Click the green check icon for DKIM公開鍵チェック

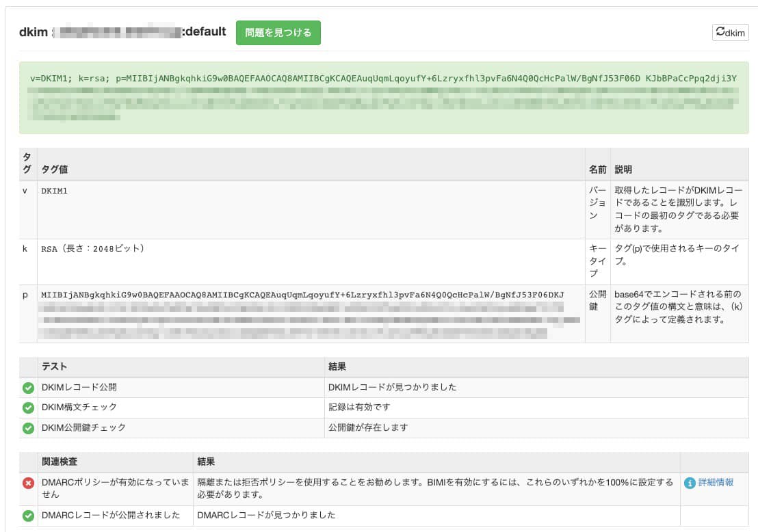tap(28, 428)
